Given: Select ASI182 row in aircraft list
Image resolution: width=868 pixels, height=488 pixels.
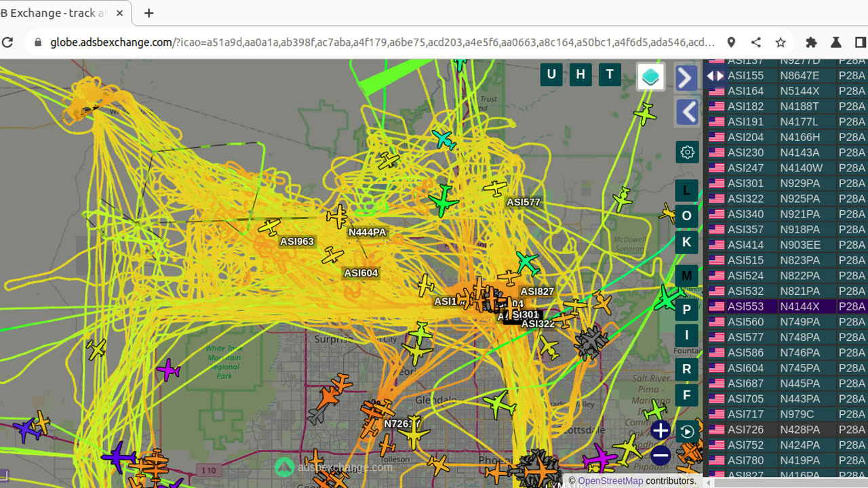Looking at the screenshot, I should coord(787,106).
